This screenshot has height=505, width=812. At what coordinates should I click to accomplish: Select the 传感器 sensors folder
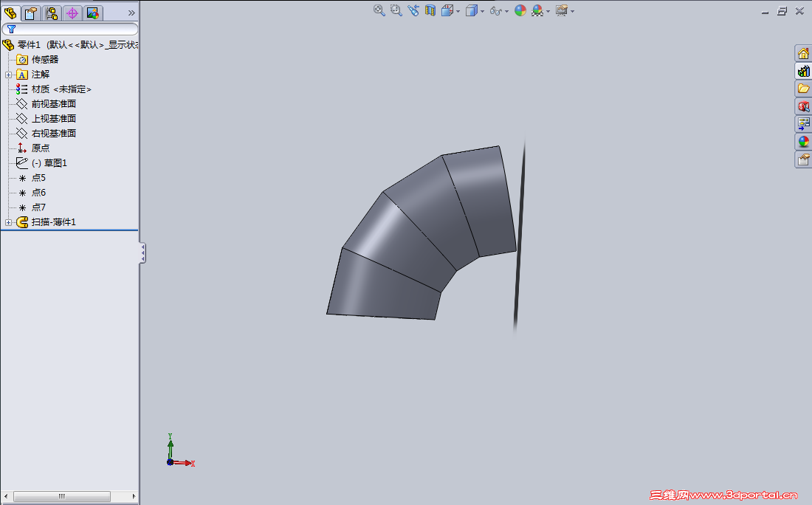[x=45, y=60]
